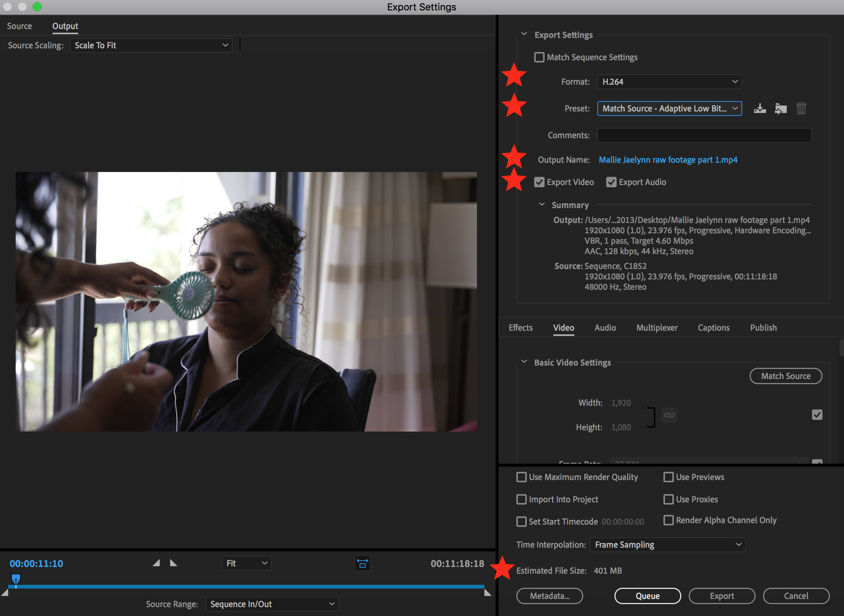This screenshot has height=616, width=844.
Task: Click the out point marker at timeline end
Action: click(x=488, y=593)
